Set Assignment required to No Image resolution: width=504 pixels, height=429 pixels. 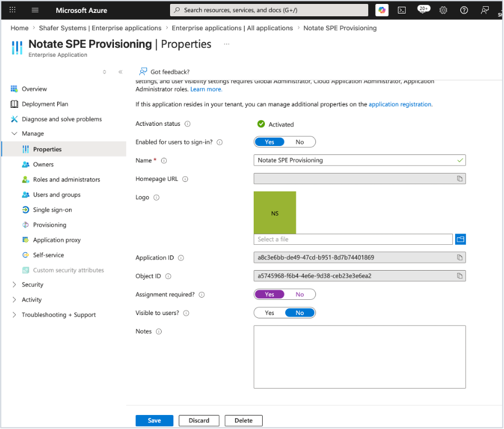[x=300, y=295]
